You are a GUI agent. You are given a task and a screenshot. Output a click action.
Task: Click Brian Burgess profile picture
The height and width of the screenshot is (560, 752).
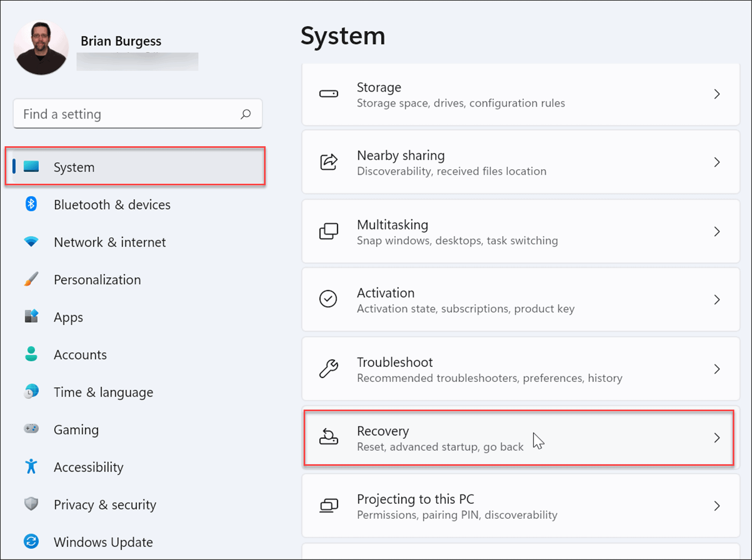41,48
